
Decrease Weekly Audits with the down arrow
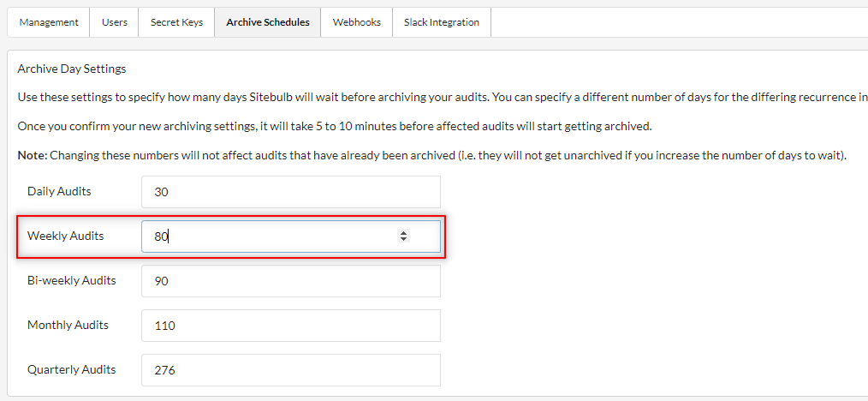[403, 239]
